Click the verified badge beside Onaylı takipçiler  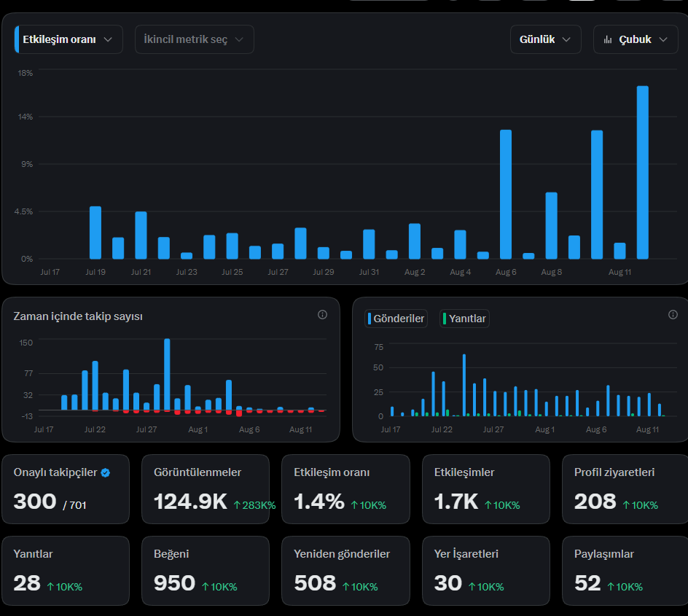[105, 472]
